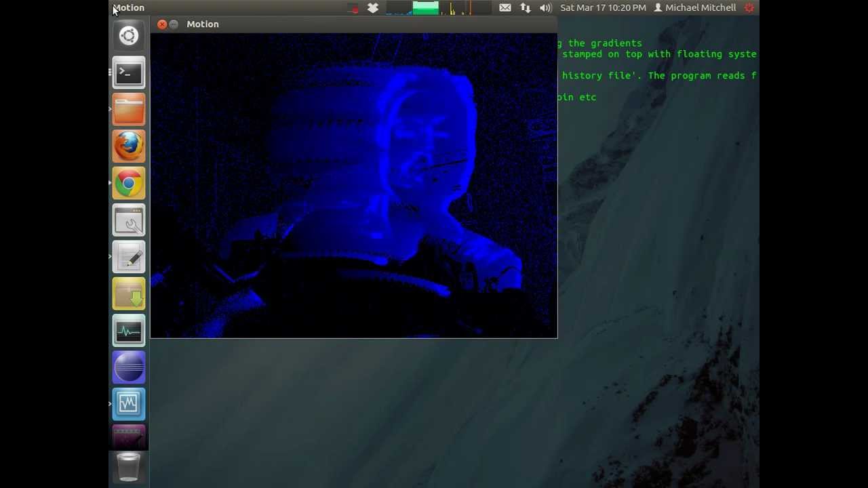This screenshot has height=488, width=868.
Task: Launch Eclipse from the launcher
Action: point(129,368)
